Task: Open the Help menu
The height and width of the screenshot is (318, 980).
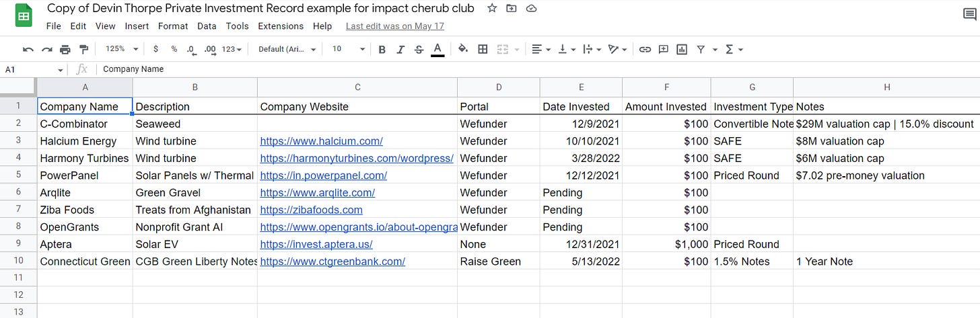Action: pyautogui.click(x=322, y=26)
